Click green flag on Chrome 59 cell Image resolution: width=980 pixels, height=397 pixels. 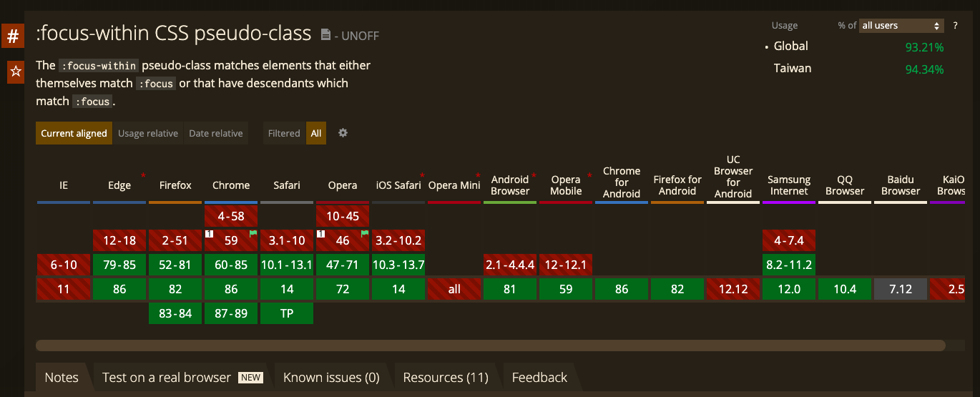[253, 233]
